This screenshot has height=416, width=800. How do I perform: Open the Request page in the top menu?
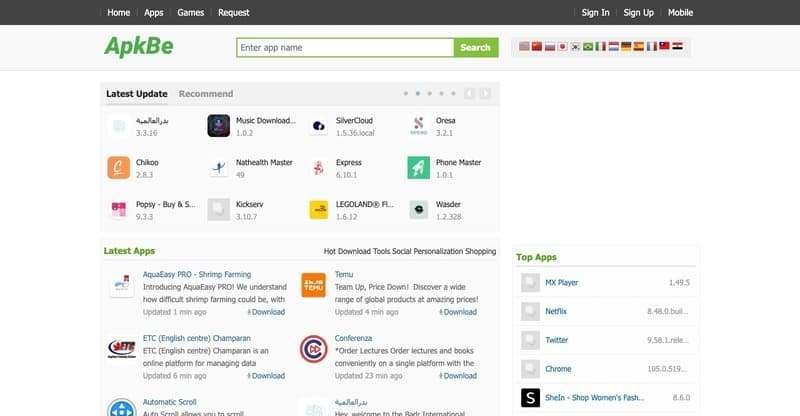point(233,13)
